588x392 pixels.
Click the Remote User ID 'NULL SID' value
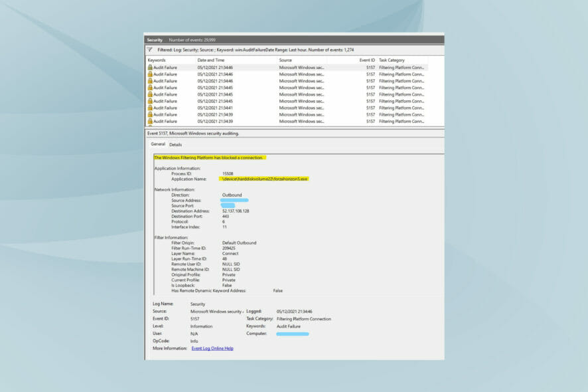(x=231, y=264)
